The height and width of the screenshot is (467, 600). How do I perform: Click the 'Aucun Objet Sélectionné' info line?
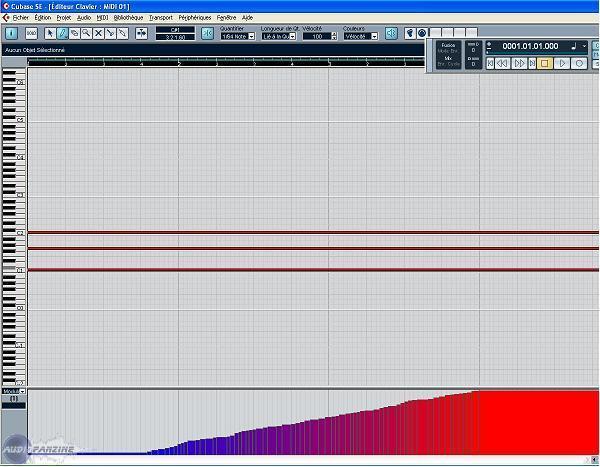[35, 50]
